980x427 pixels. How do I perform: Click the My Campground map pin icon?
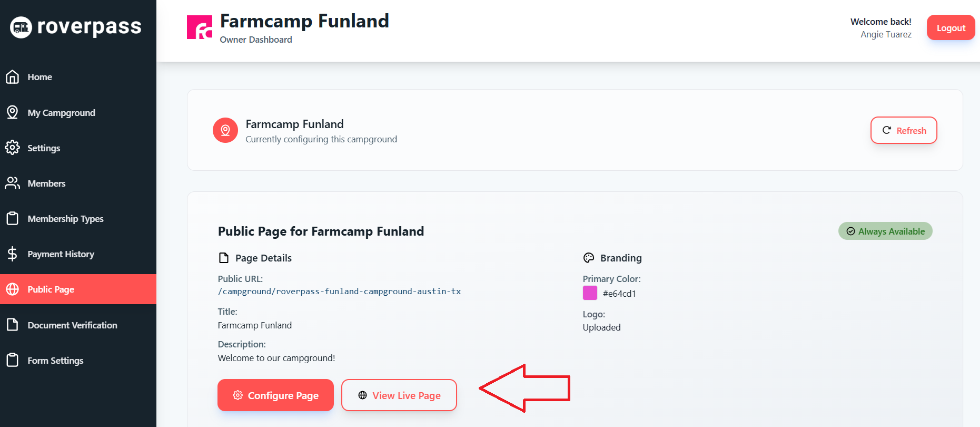(x=13, y=112)
